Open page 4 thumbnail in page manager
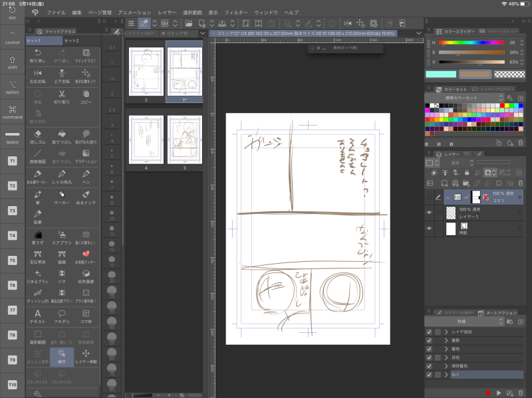The image size is (532, 398). [x=146, y=140]
